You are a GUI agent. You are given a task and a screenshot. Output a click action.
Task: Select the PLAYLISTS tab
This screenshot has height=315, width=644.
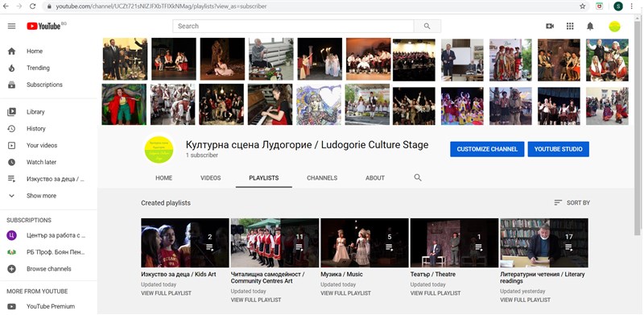click(x=264, y=178)
